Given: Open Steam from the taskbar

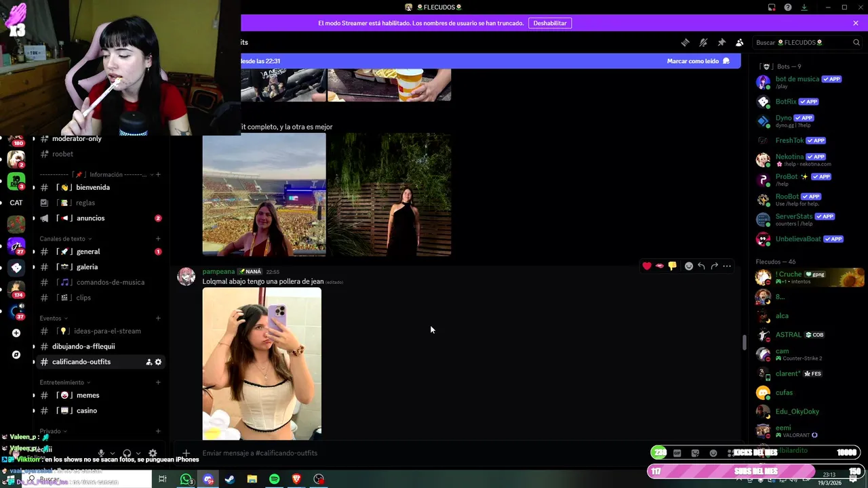Looking at the screenshot, I should [230, 479].
